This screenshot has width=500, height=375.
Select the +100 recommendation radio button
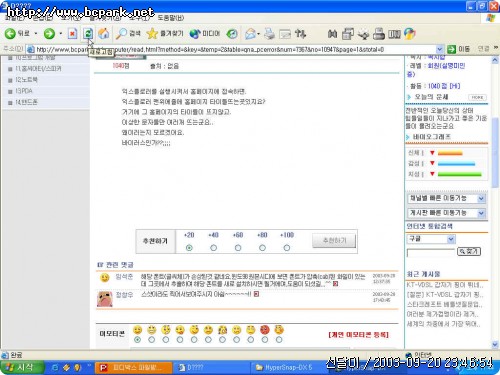287,248
